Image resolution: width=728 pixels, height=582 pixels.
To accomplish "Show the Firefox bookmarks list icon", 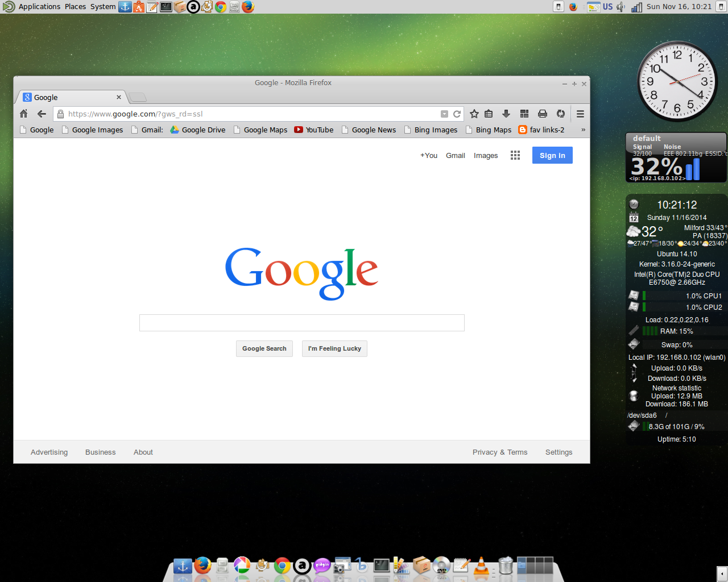I will (489, 114).
